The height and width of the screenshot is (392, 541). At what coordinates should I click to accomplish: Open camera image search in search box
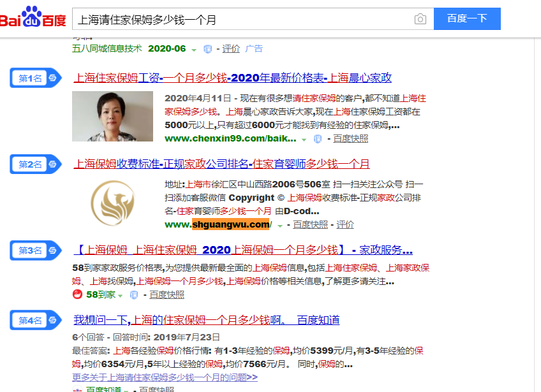click(x=420, y=19)
